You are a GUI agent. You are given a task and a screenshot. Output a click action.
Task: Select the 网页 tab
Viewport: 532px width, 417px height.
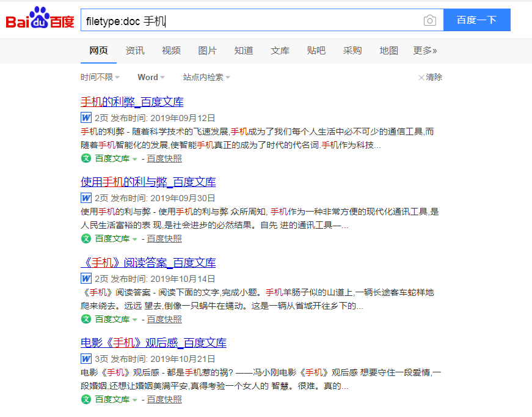coord(98,51)
